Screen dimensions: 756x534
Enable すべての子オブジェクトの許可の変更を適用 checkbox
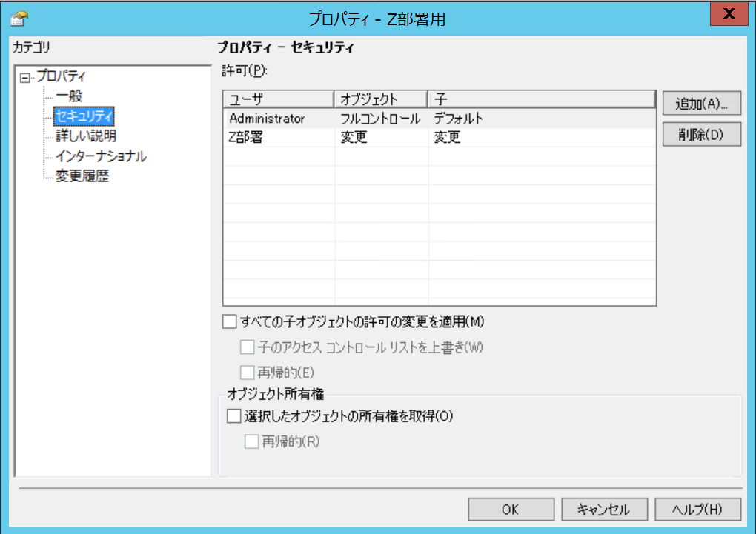(x=230, y=321)
